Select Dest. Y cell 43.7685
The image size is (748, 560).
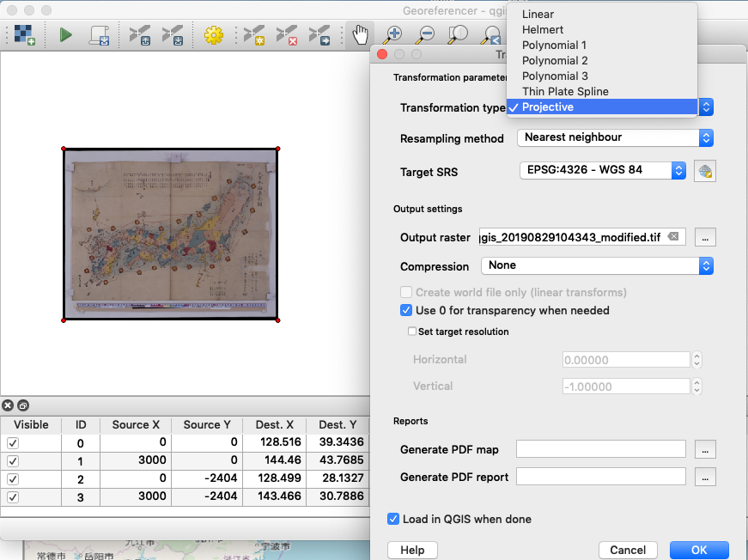pos(338,460)
